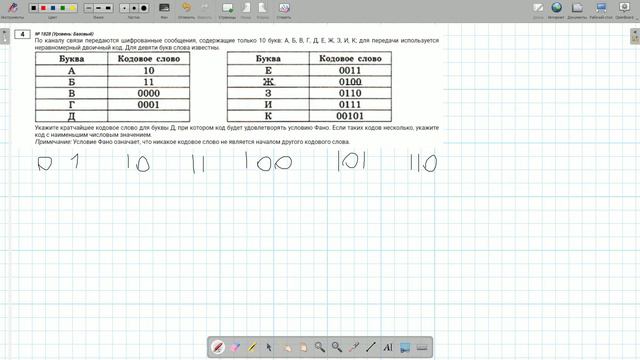
Task: Select the medium line width
Action: click(98, 8)
